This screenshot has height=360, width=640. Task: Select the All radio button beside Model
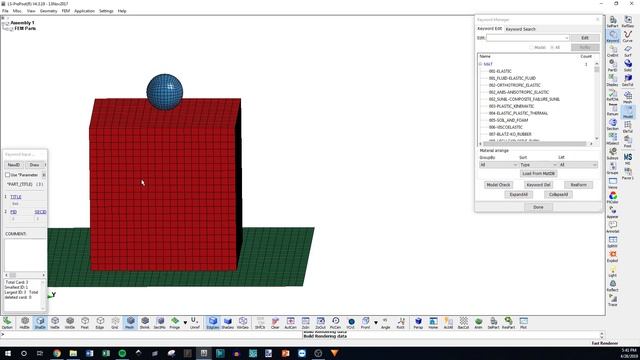click(x=552, y=47)
